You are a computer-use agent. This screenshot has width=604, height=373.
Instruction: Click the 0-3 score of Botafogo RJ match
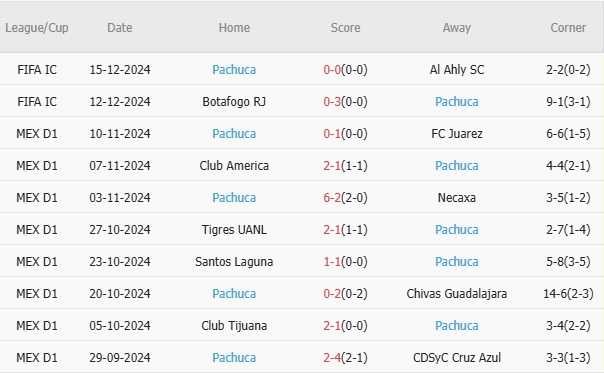point(332,102)
